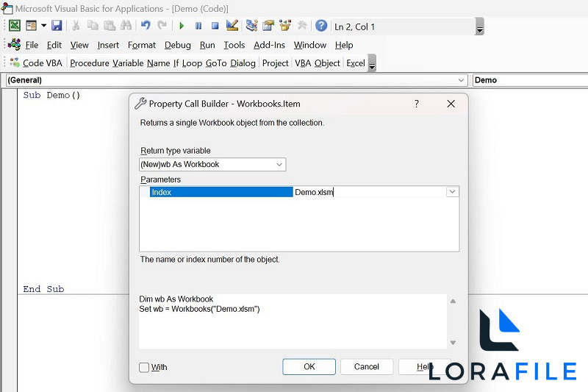Open the Object Browser icon
The width and height of the screenshot is (588, 392).
285,26
